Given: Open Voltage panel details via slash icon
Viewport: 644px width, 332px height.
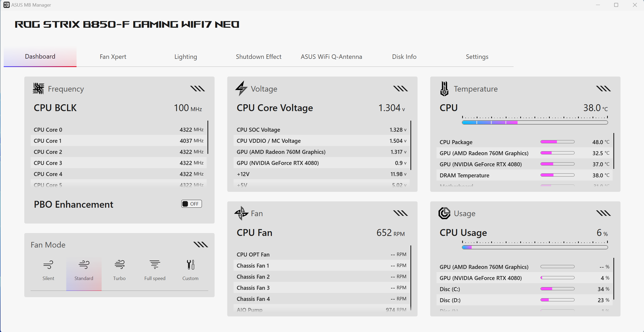Looking at the screenshot, I should (x=400, y=88).
